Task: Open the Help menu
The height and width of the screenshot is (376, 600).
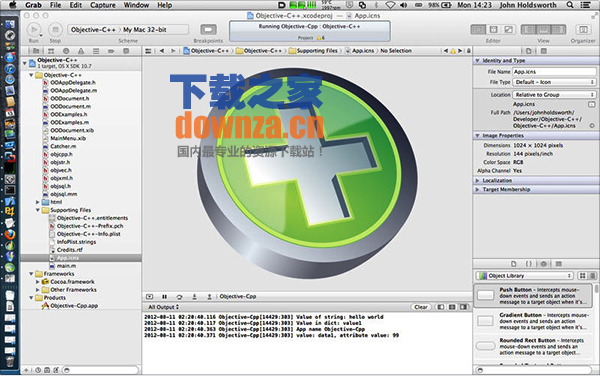Action: tap(165, 5)
